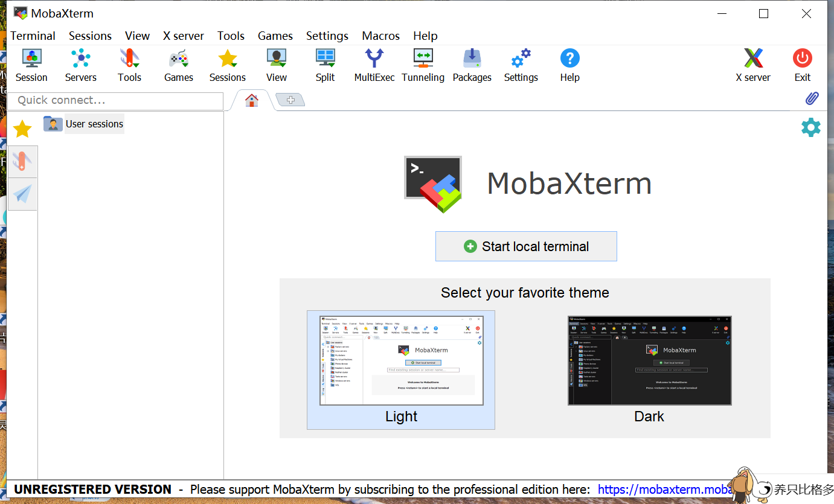Open the Help menu in menu bar
This screenshot has width=834, height=504.
tap(425, 36)
